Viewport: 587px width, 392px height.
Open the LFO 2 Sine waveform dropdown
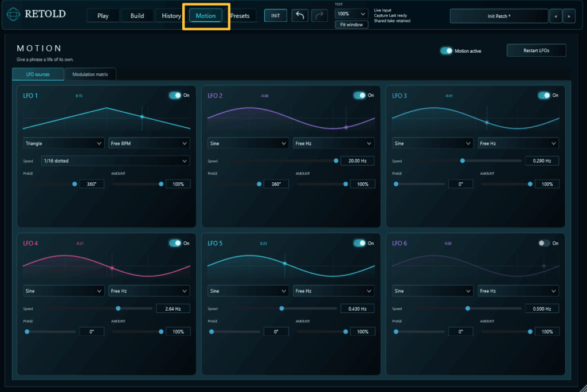click(x=248, y=143)
